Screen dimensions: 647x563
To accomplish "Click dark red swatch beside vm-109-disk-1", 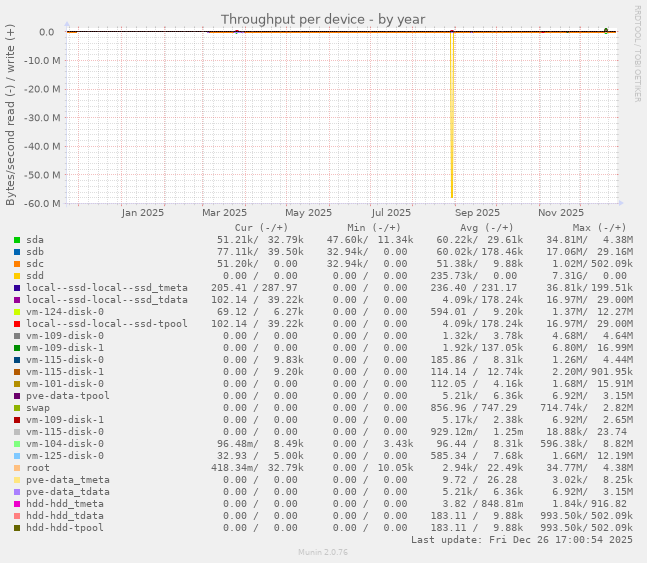I will coord(17,420).
